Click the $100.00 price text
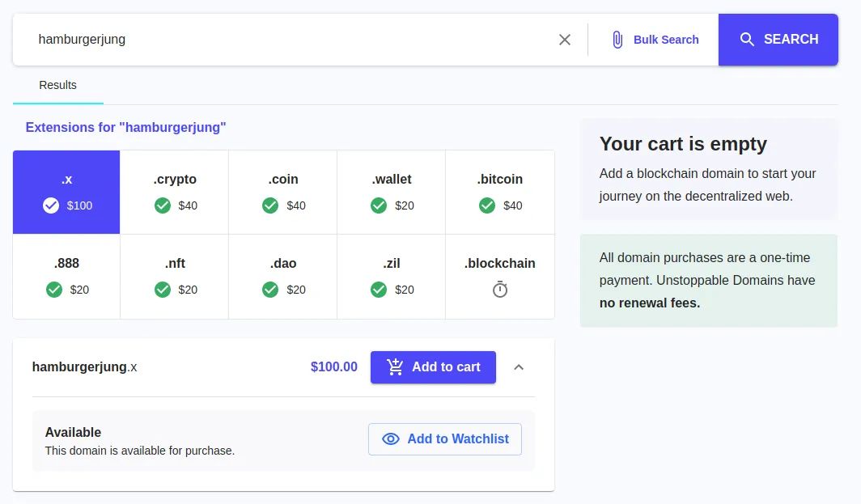 click(334, 366)
